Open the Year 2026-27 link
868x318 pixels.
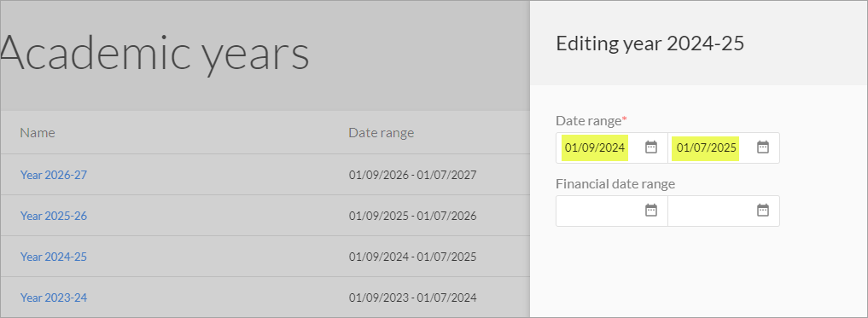coord(54,175)
